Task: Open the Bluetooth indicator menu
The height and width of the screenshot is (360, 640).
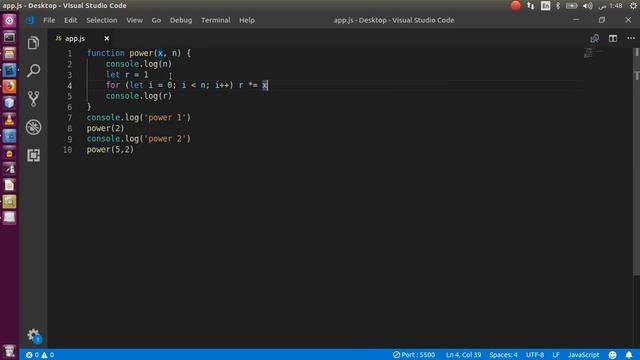Action: pyautogui.click(x=558, y=6)
